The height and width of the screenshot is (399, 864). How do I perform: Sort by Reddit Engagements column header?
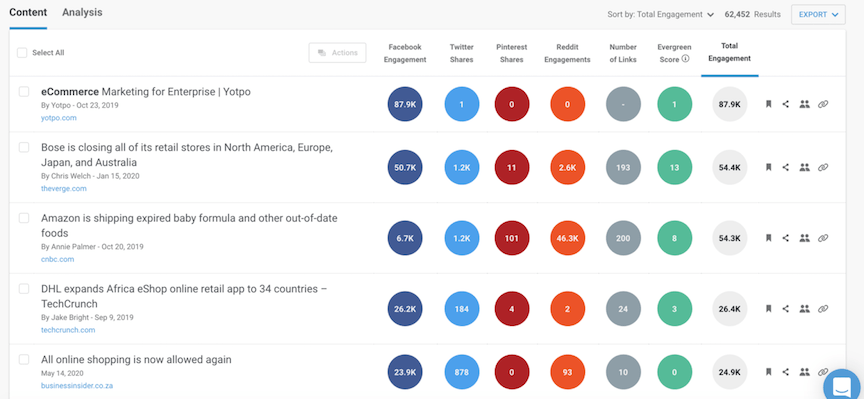pos(568,53)
